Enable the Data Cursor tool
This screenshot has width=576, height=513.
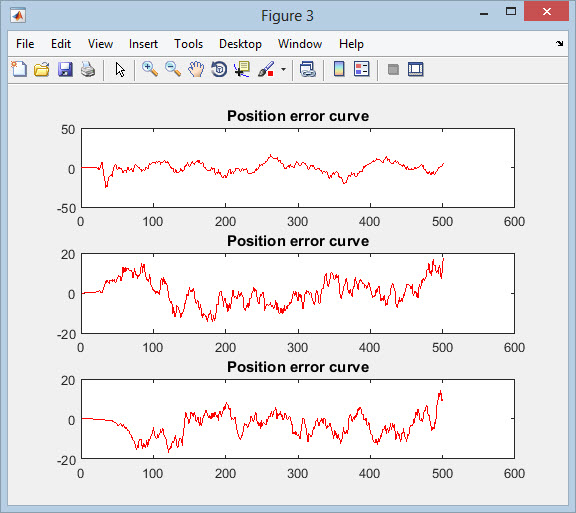242,69
